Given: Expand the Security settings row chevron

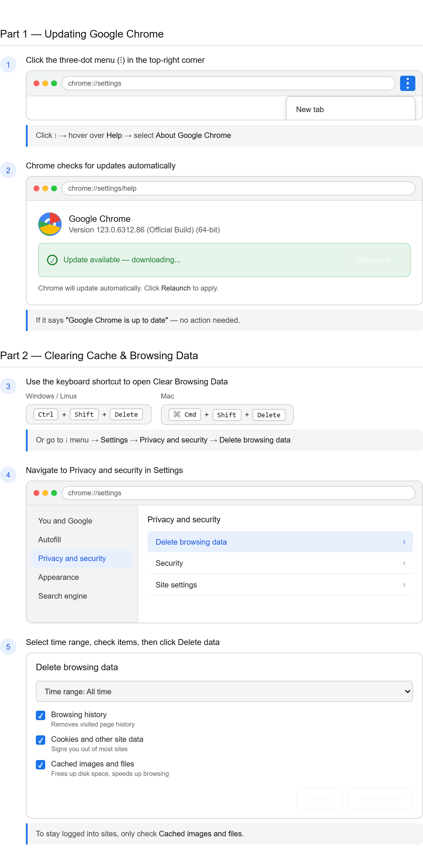Looking at the screenshot, I should (x=404, y=563).
